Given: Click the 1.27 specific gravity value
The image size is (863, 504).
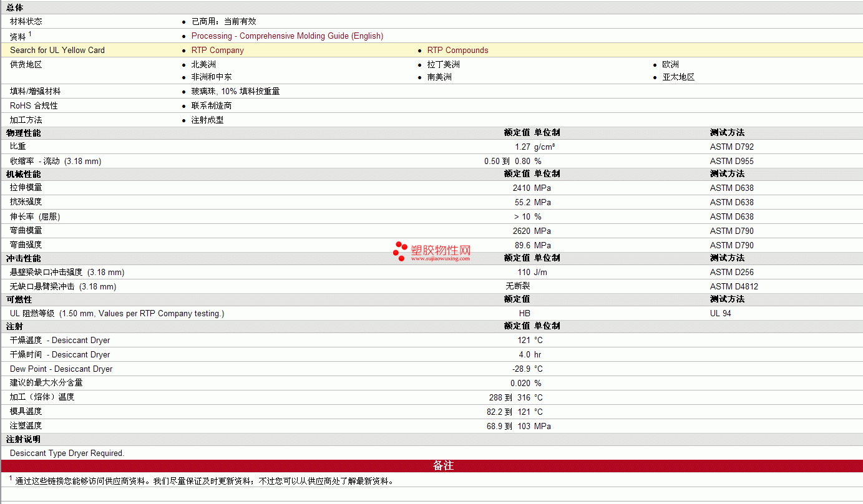Looking at the screenshot, I should 522,147.
